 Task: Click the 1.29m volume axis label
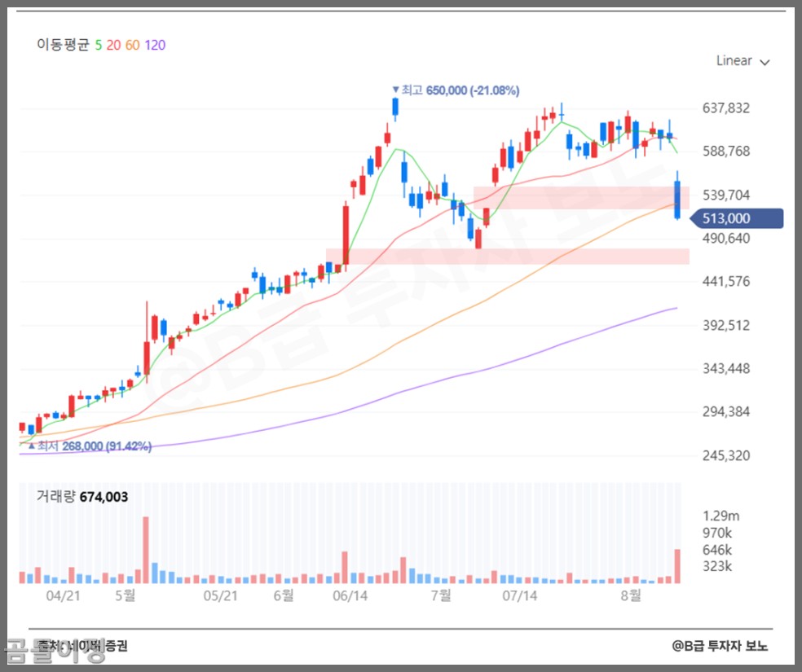720,516
